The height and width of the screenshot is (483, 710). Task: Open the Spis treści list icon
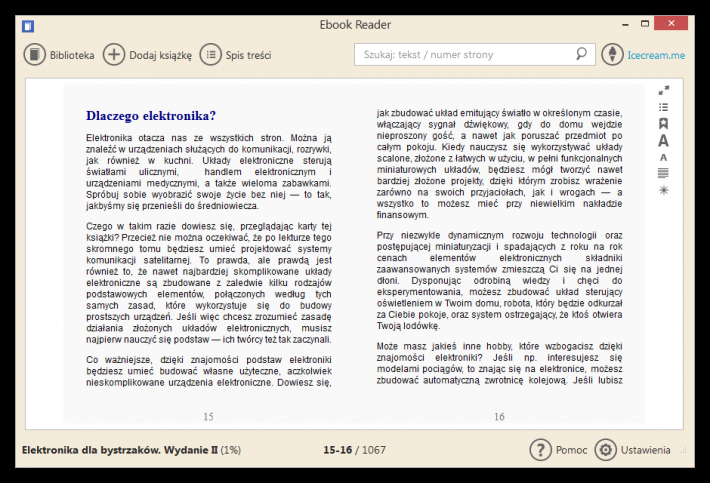(x=211, y=55)
